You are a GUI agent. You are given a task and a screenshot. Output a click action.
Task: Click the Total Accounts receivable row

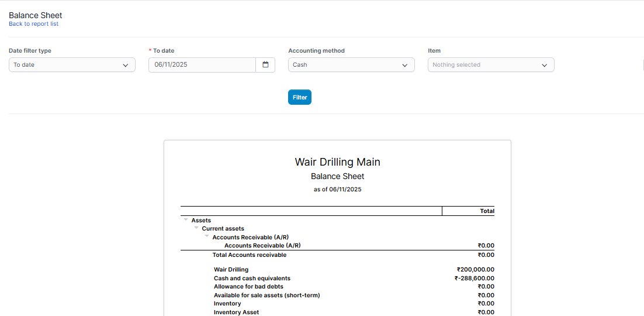[x=250, y=255]
